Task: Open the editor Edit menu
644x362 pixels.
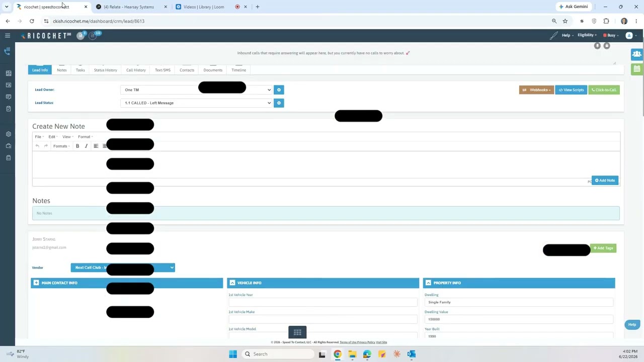Action: coord(53,137)
